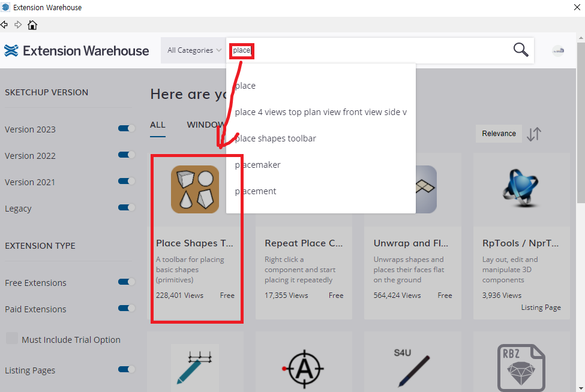Screen dimensions: 585x392
Task: Open the Relevance sort dropdown
Action: pos(499,134)
